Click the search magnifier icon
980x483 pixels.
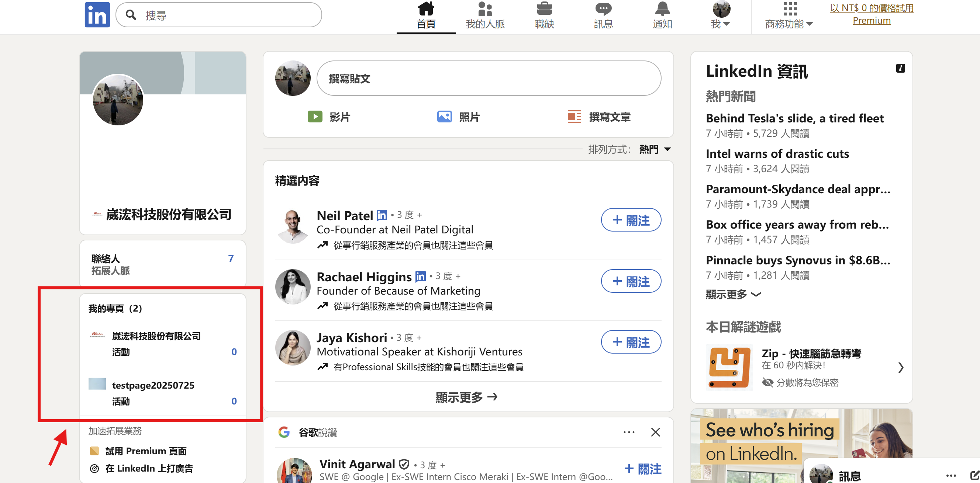tap(131, 15)
